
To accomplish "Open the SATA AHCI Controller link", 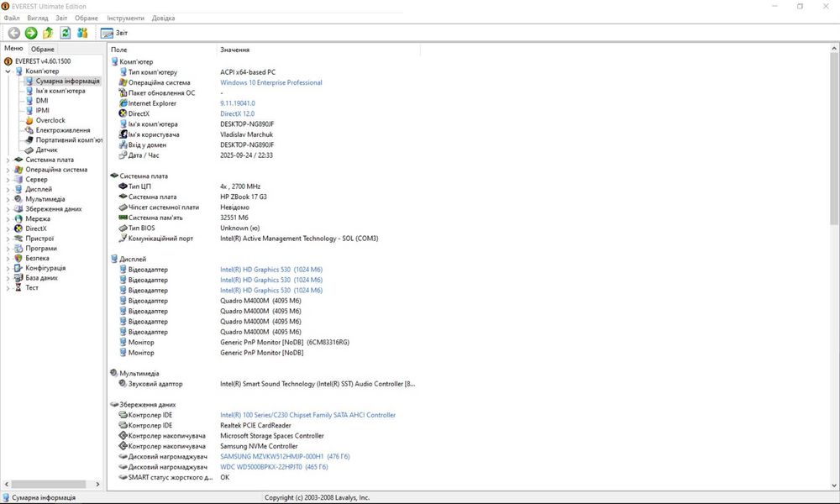I will (x=307, y=415).
